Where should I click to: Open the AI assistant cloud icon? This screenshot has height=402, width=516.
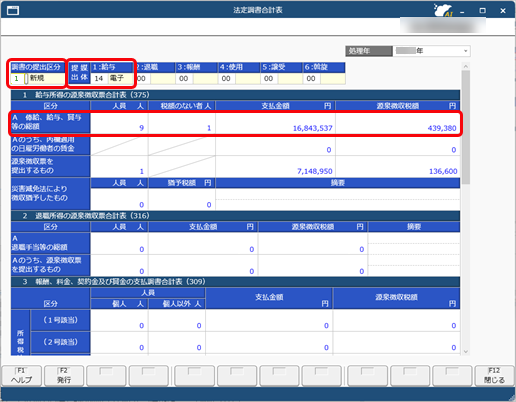click(443, 10)
